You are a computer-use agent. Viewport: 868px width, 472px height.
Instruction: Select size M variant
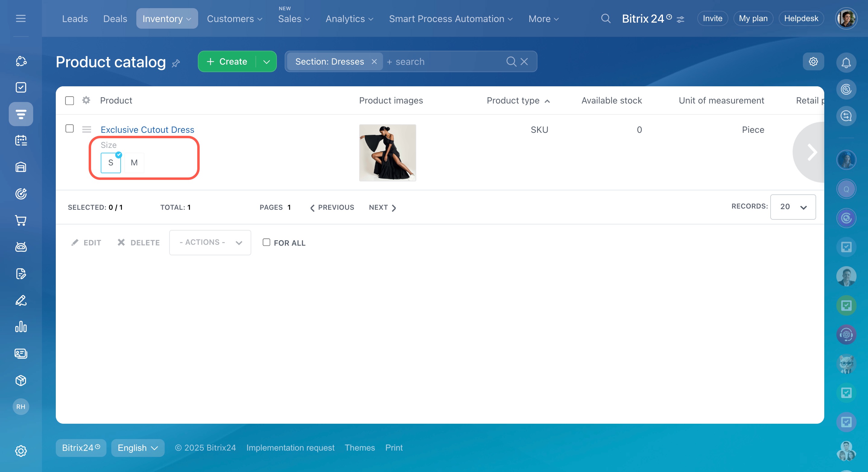pyautogui.click(x=134, y=163)
